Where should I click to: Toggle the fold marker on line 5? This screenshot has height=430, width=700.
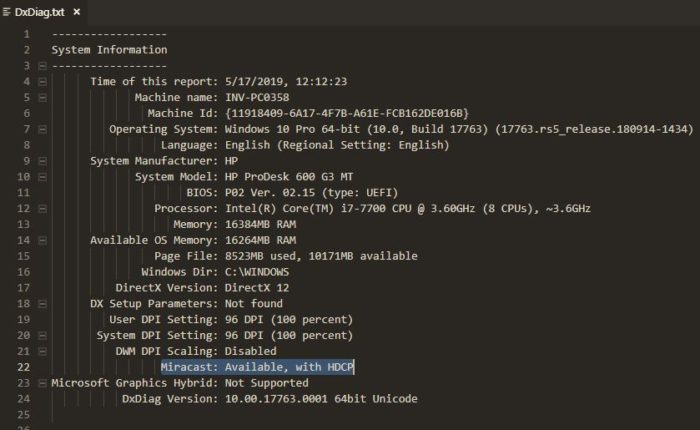42,98
